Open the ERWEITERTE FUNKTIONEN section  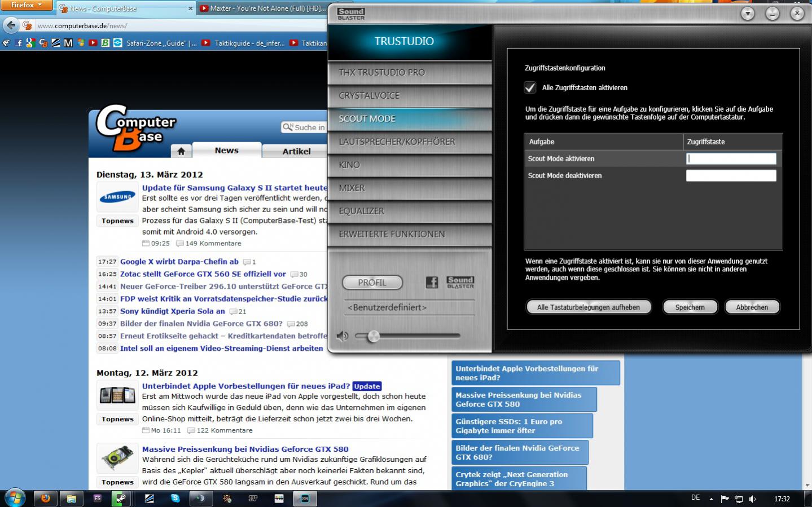[410, 235]
